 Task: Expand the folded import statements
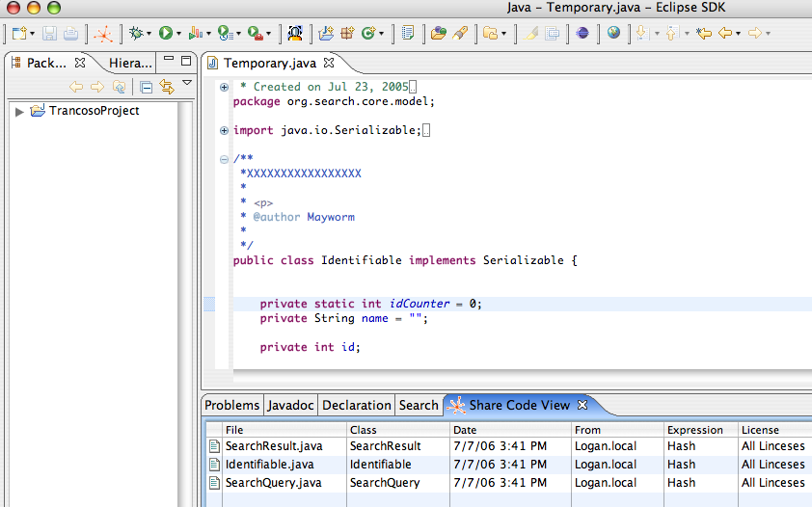point(224,130)
